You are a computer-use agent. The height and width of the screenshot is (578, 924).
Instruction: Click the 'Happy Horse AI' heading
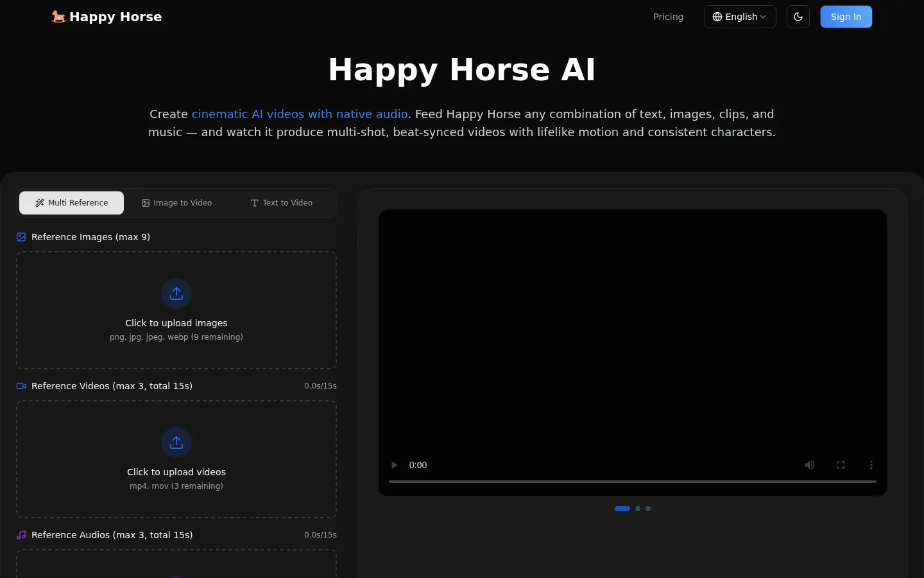462,69
